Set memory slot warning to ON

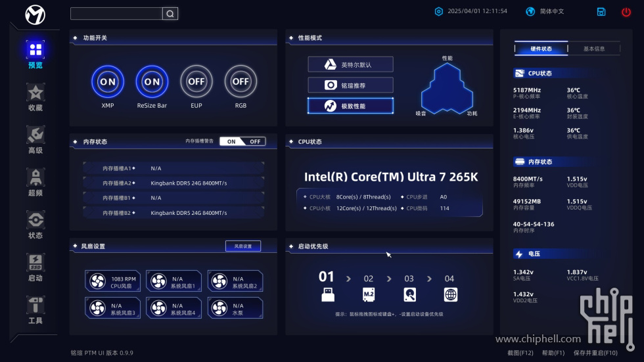[231, 142]
